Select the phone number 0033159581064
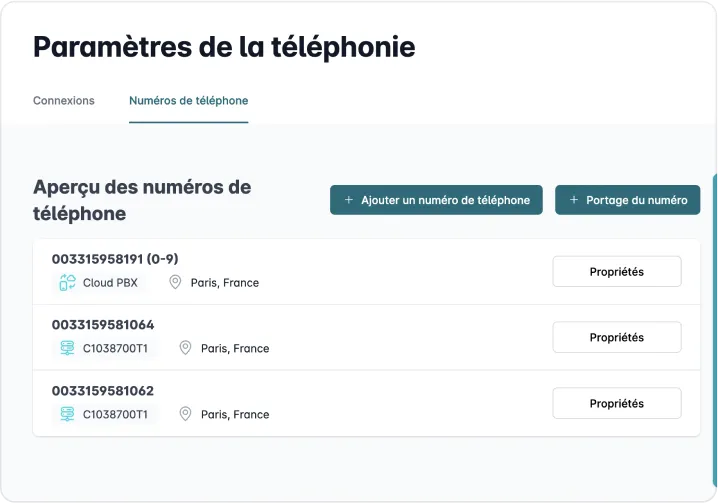The image size is (718, 503). [x=103, y=325]
